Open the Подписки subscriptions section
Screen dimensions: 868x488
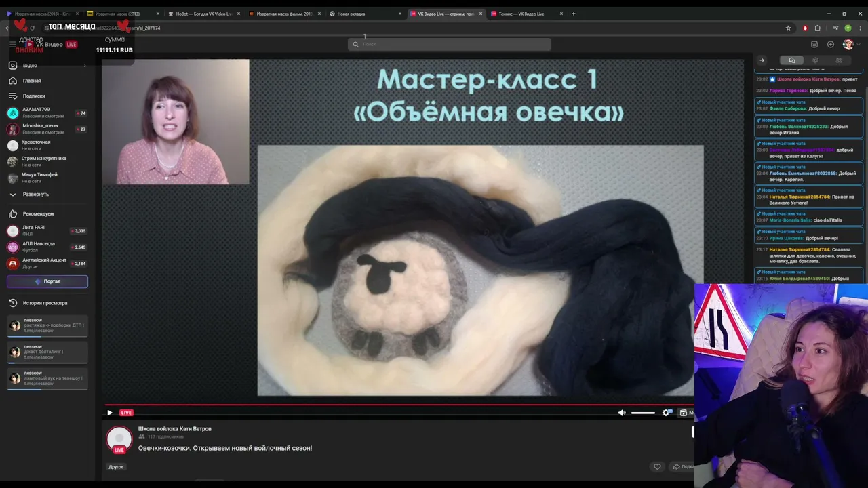pyautogui.click(x=47, y=96)
